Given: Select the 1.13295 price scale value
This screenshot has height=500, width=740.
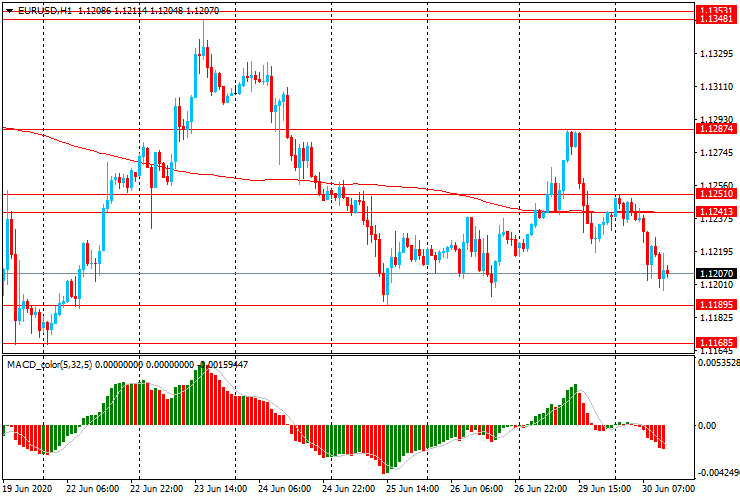Looking at the screenshot, I should 717,54.
